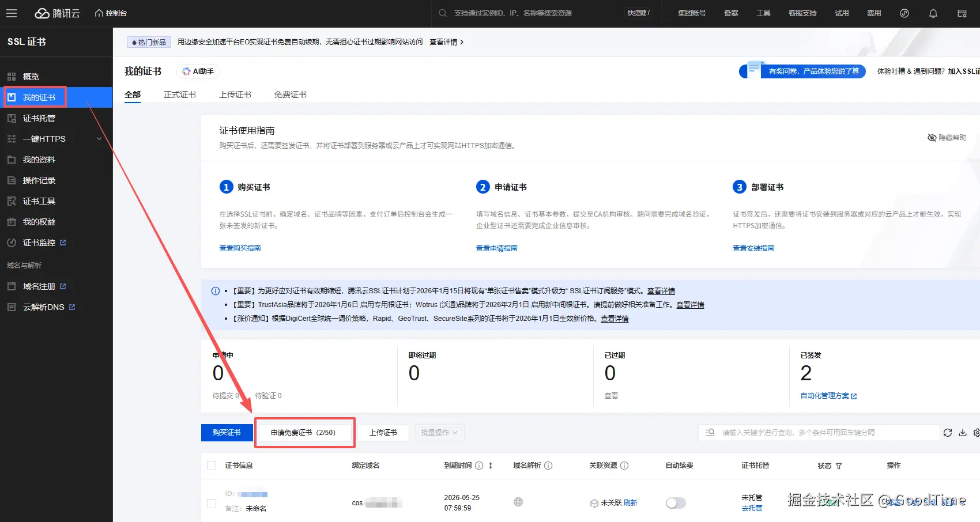
Task: Refresh the certificate list
Action: pos(948,433)
